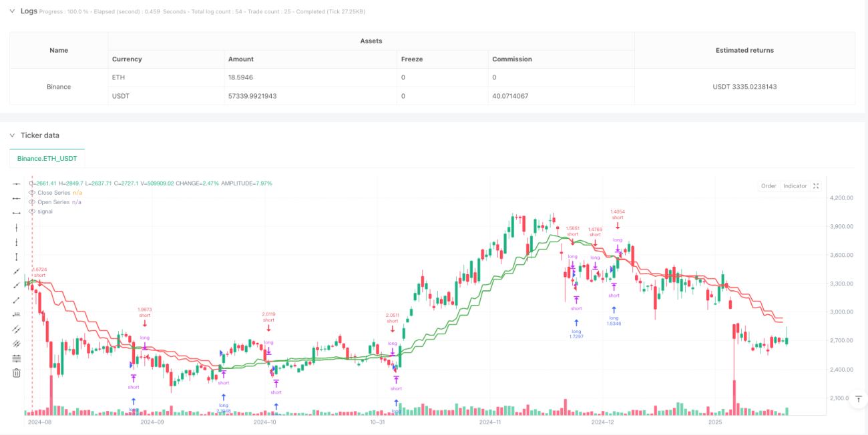Click the trash icon to delete drawings
The width and height of the screenshot is (868, 435).
(17, 373)
